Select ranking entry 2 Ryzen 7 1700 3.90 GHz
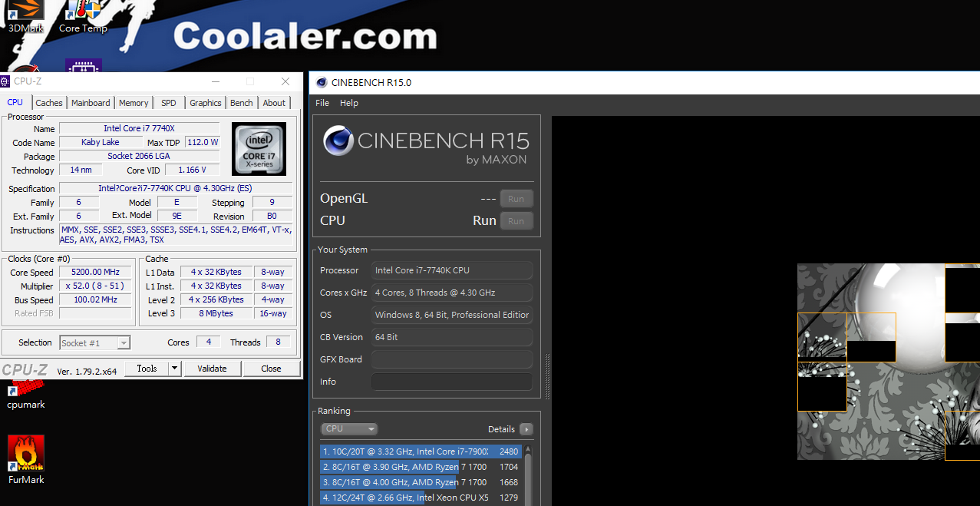The width and height of the screenshot is (980, 506). (x=421, y=467)
